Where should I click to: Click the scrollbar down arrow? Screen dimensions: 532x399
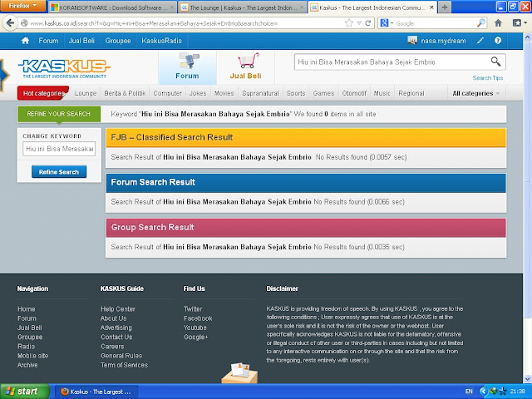point(528,379)
